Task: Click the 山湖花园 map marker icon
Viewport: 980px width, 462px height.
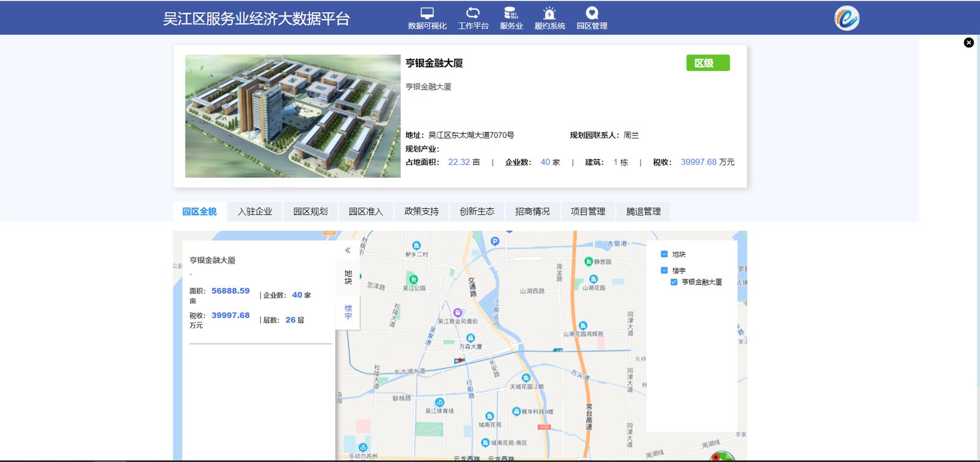Action: point(594,279)
